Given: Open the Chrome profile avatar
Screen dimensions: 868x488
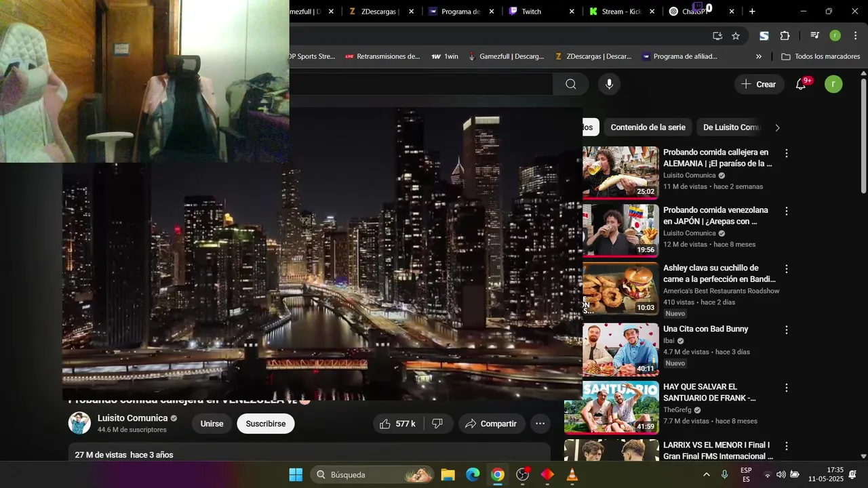Looking at the screenshot, I should (x=835, y=36).
